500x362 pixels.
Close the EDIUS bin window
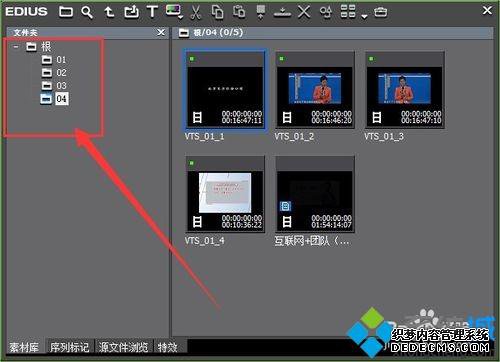coord(487,11)
